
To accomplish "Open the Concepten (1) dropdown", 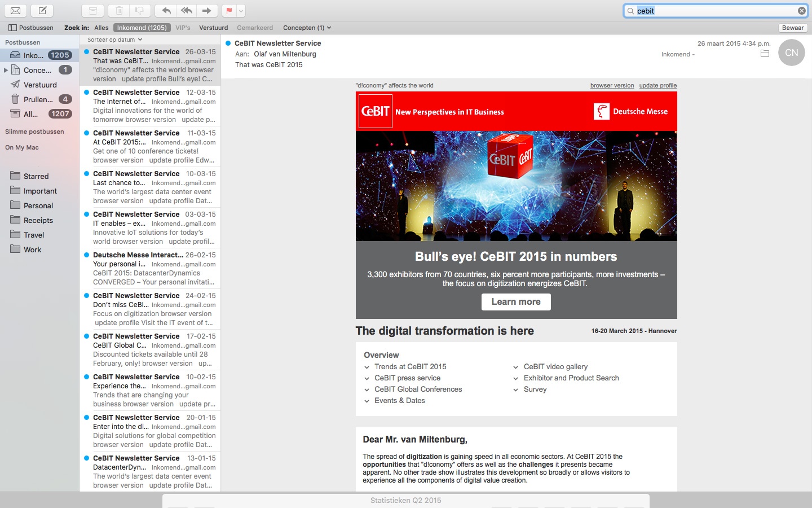I will click(x=307, y=28).
